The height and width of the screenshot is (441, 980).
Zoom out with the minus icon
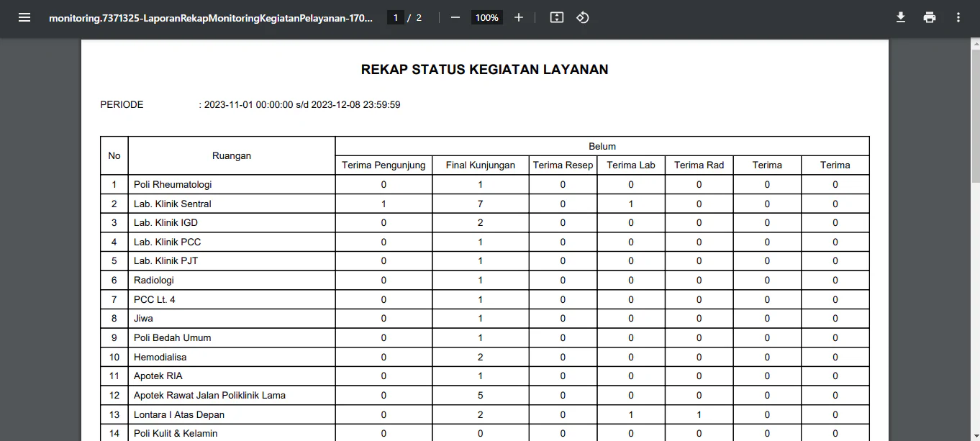pos(455,17)
